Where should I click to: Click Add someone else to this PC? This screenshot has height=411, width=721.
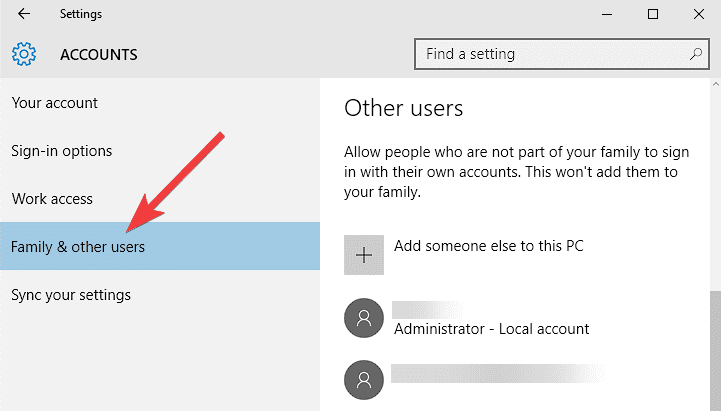pyautogui.click(x=489, y=245)
